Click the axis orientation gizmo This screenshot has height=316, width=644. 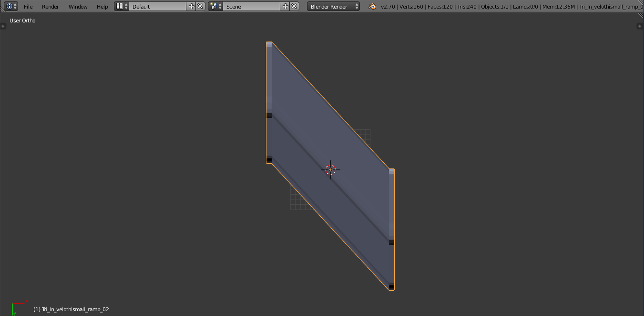point(19,307)
